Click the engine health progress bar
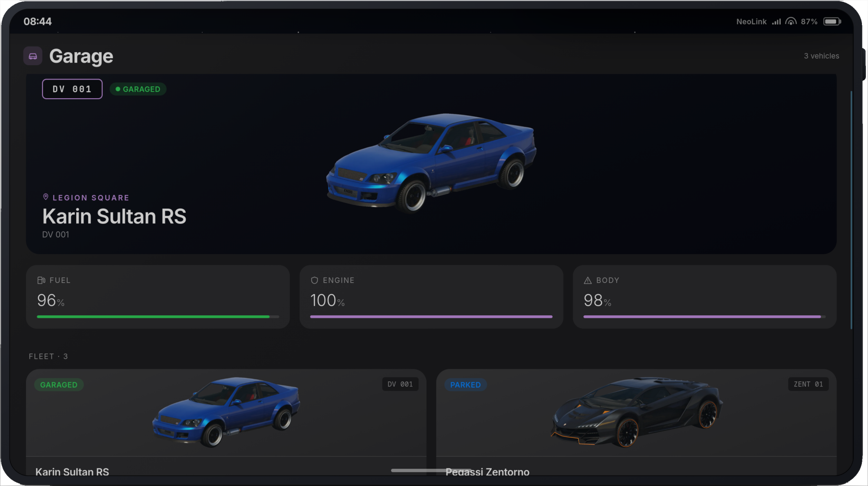Image resolution: width=868 pixels, height=486 pixels. pos(431,317)
